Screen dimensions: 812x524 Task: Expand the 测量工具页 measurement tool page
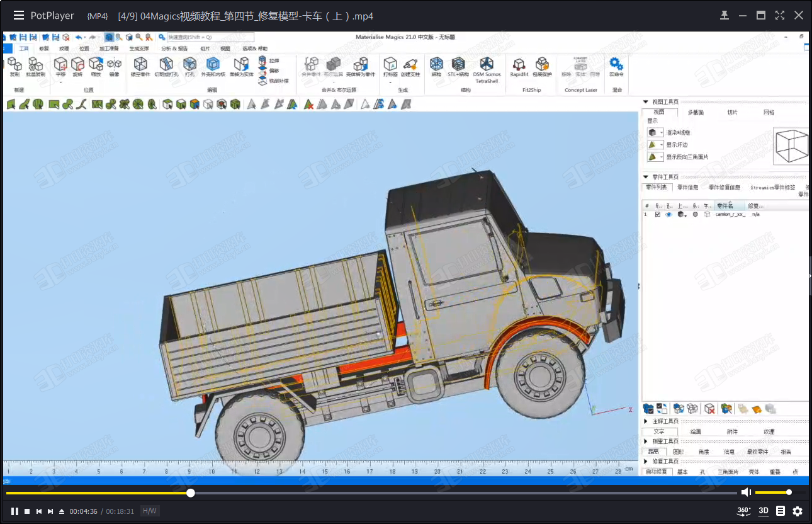pos(646,441)
